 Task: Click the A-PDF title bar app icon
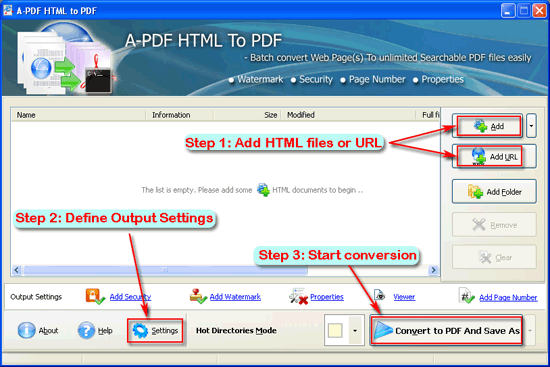pyautogui.click(x=8, y=10)
